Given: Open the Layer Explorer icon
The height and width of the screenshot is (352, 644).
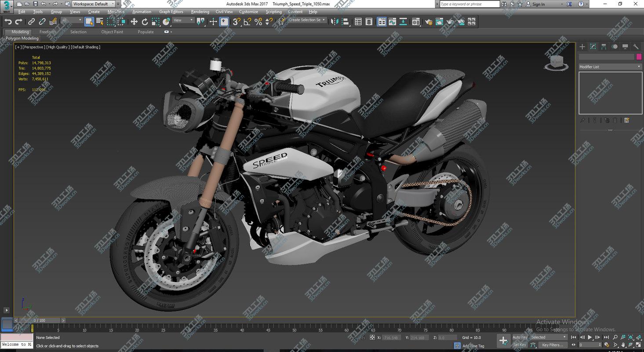Looking at the screenshot, I should [x=369, y=22].
